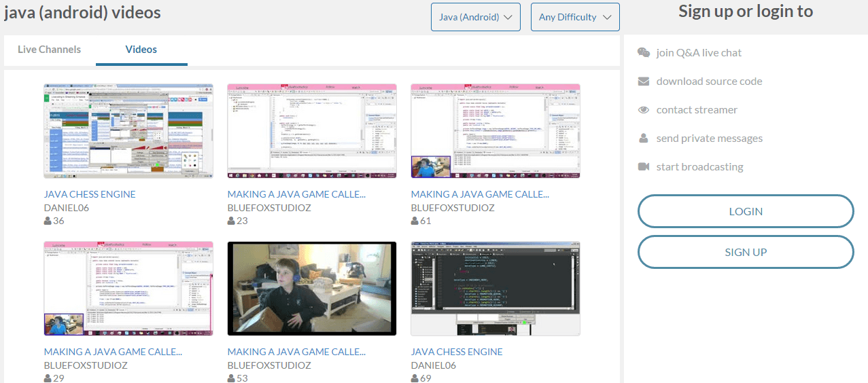The height and width of the screenshot is (383, 868).
Task: Click viewer icon beside count 23
Action: click(x=231, y=221)
